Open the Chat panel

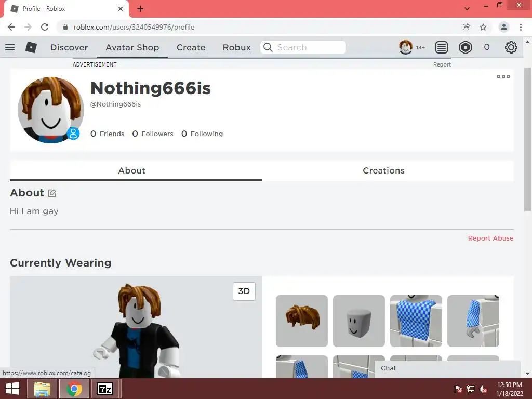click(447, 368)
